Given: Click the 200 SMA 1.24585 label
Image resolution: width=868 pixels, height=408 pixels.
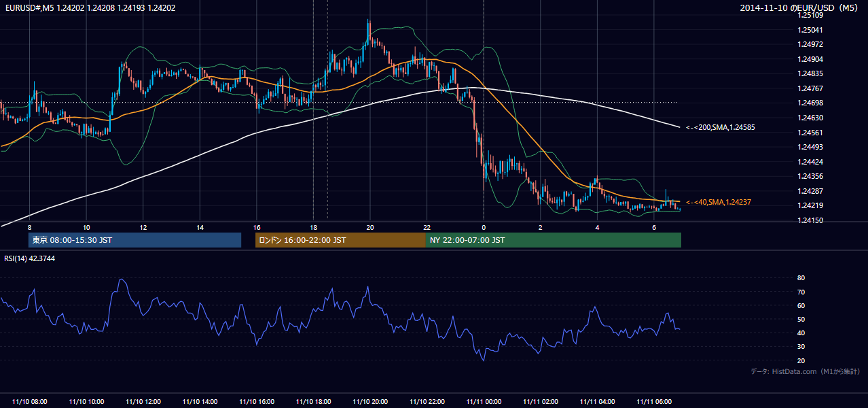Looking at the screenshot, I should [x=721, y=127].
